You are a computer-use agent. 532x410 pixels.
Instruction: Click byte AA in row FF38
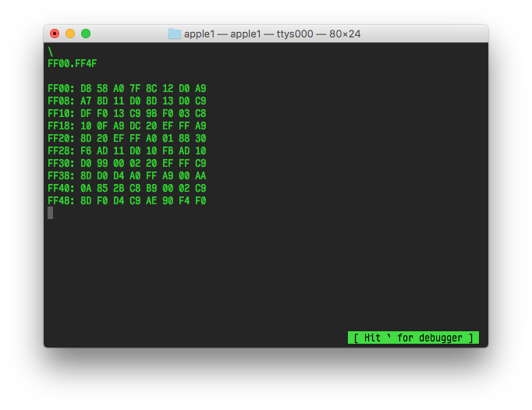200,176
